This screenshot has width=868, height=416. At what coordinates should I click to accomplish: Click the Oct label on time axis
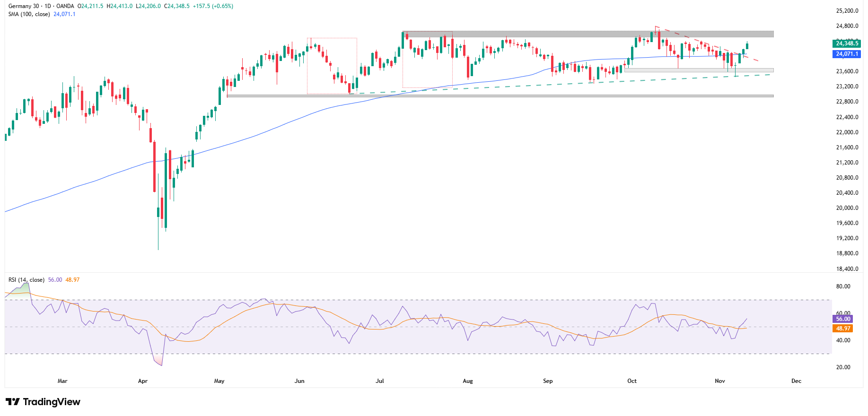tap(632, 381)
